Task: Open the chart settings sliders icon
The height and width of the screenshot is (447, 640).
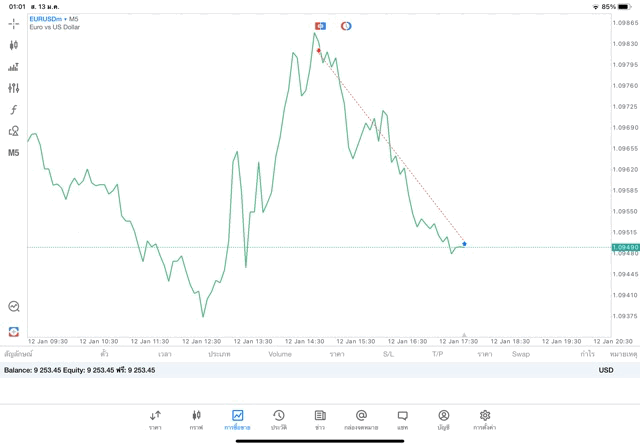Action: [x=14, y=88]
